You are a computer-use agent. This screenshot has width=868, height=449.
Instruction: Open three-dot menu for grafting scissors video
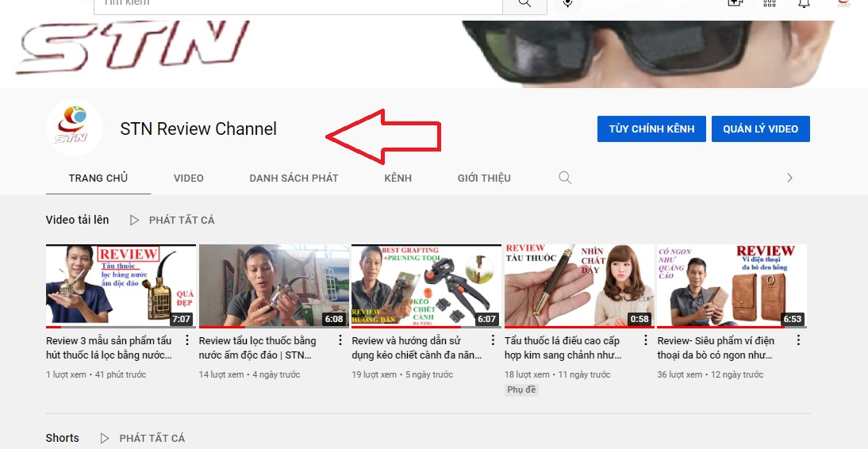tap(493, 340)
